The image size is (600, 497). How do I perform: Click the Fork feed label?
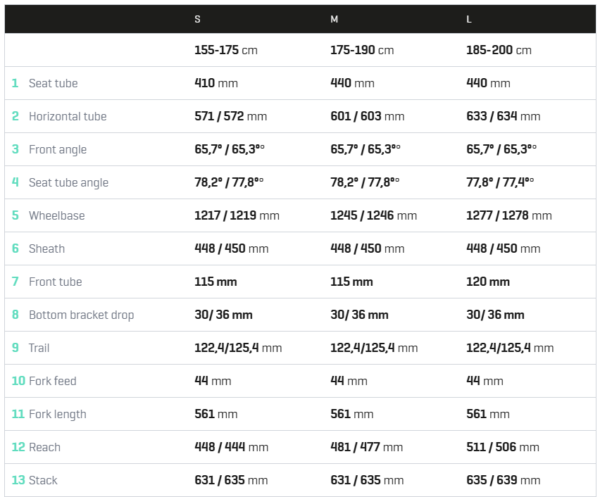tap(53, 381)
